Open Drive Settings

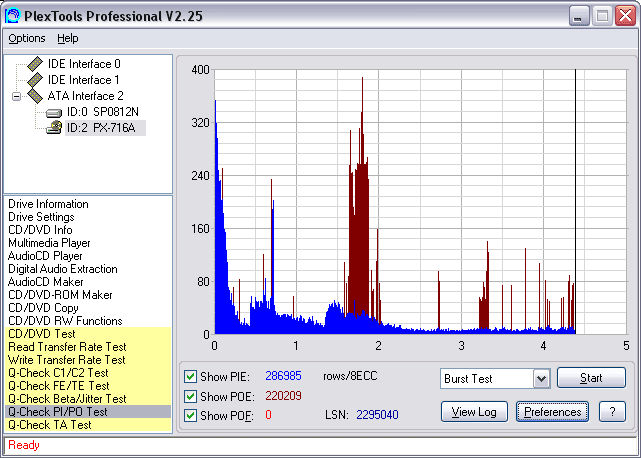(41, 217)
